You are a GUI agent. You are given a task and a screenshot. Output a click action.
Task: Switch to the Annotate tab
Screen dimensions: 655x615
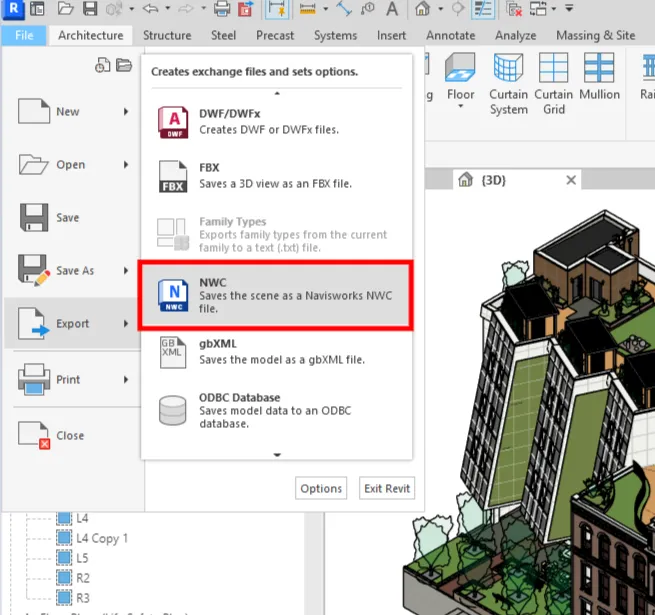click(450, 35)
